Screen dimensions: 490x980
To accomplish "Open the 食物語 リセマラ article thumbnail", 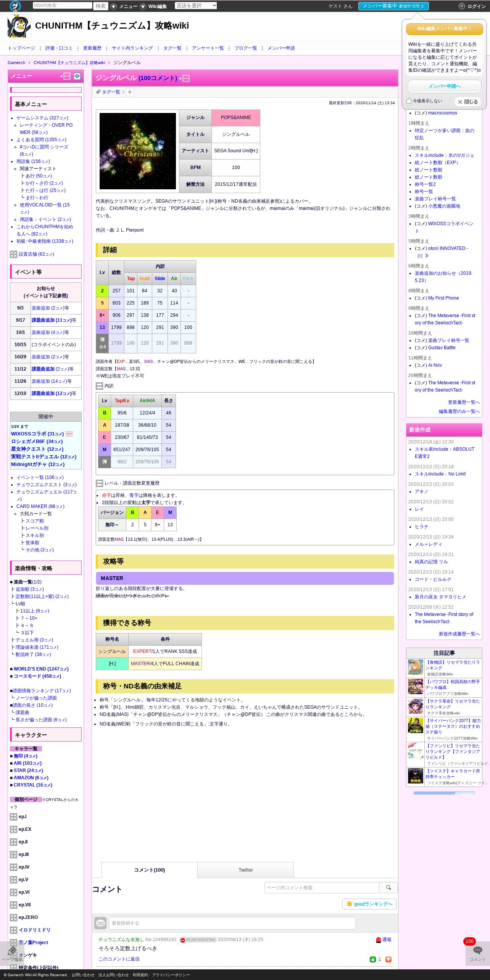I will (416, 667).
